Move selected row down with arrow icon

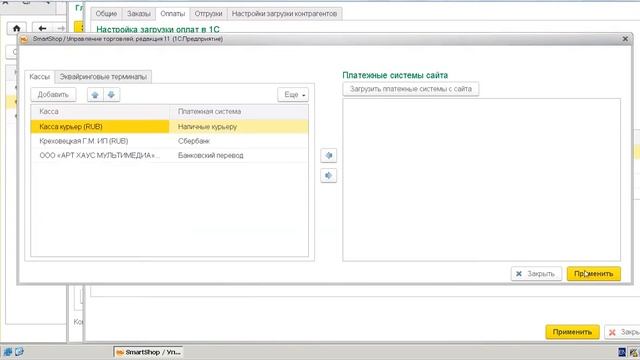click(x=111, y=95)
